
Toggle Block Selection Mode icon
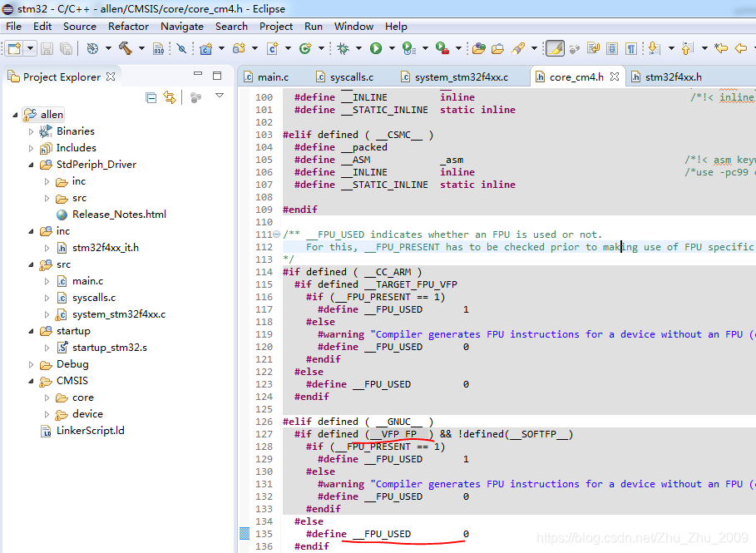[612, 48]
